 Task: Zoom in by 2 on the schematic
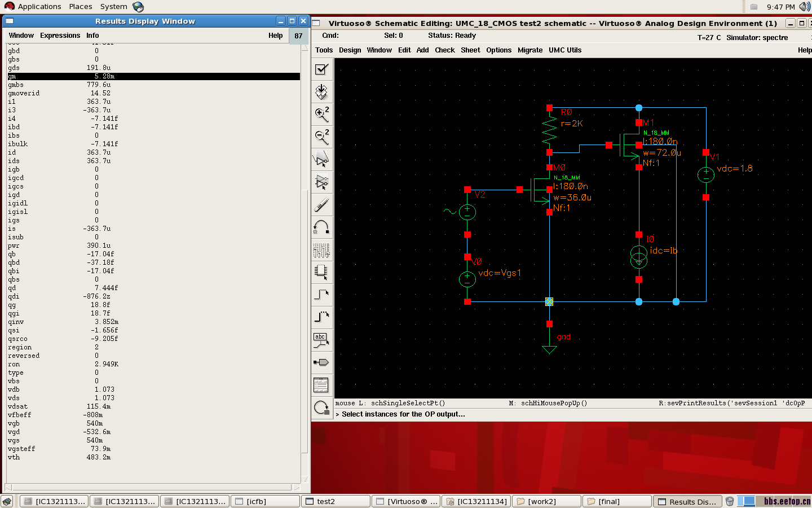point(321,115)
